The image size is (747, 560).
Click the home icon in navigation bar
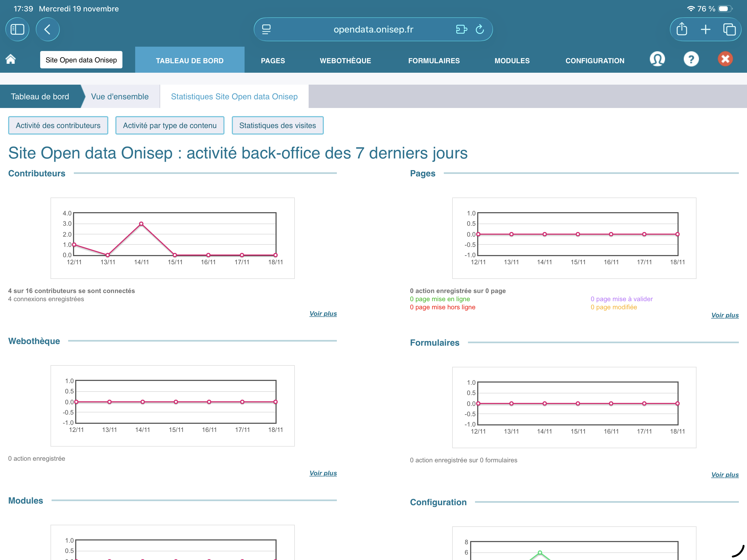coord(11,59)
